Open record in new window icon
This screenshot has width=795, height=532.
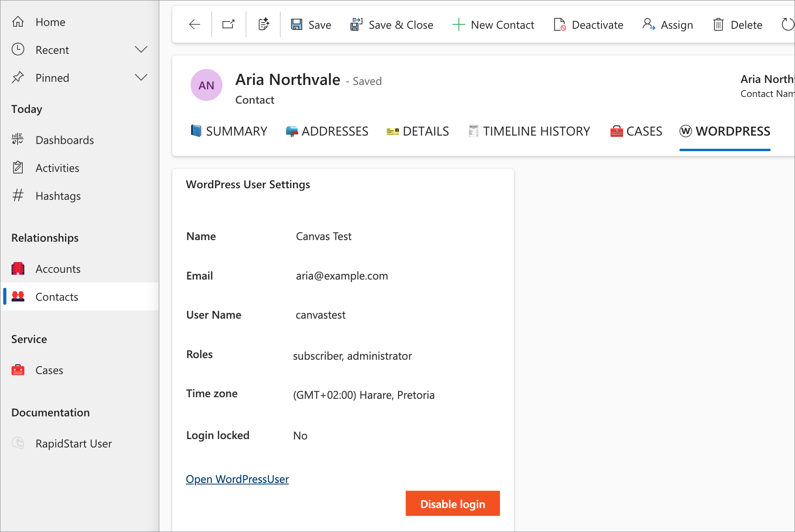(x=228, y=25)
